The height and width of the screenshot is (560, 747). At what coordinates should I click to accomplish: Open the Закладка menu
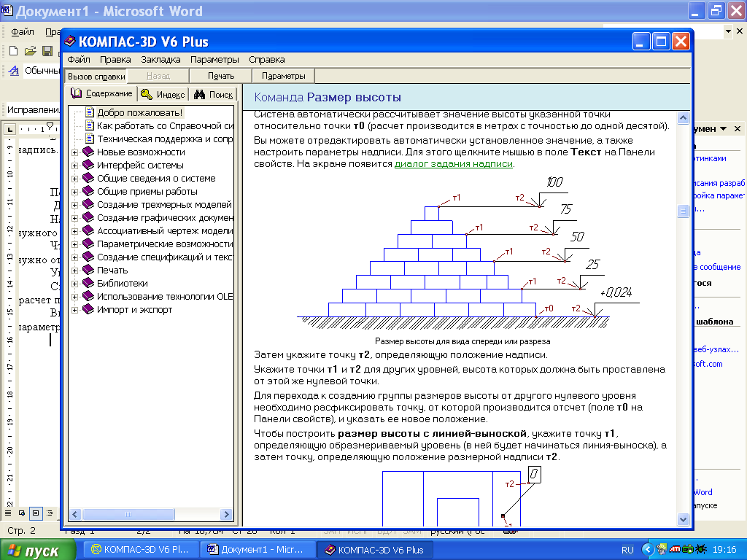(160, 60)
